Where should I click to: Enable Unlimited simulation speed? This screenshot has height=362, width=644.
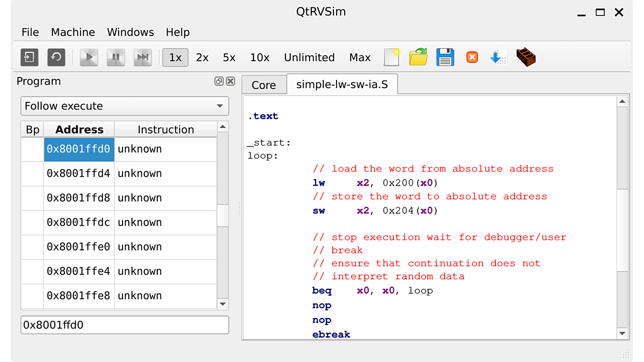[x=309, y=57]
